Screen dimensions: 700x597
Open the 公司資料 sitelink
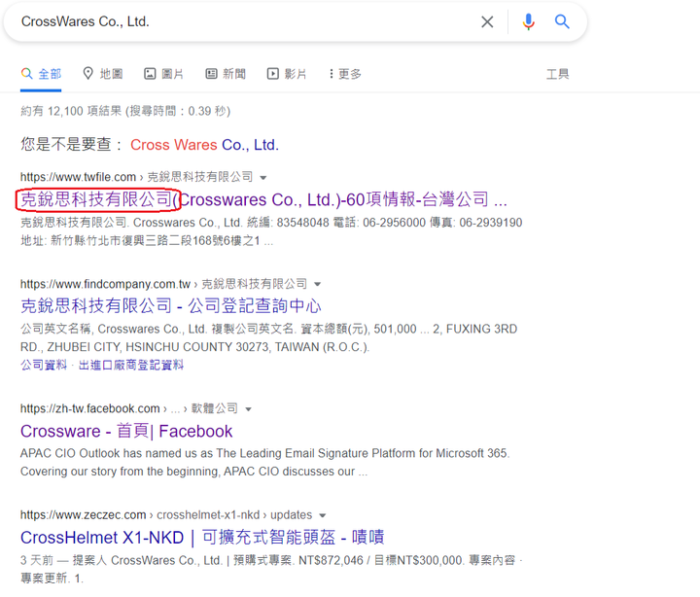[44, 365]
